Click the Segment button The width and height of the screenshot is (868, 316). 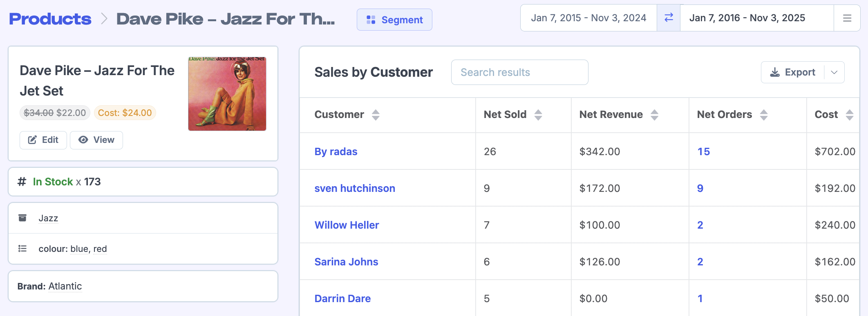pyautogui.click(x=394, y=20)
